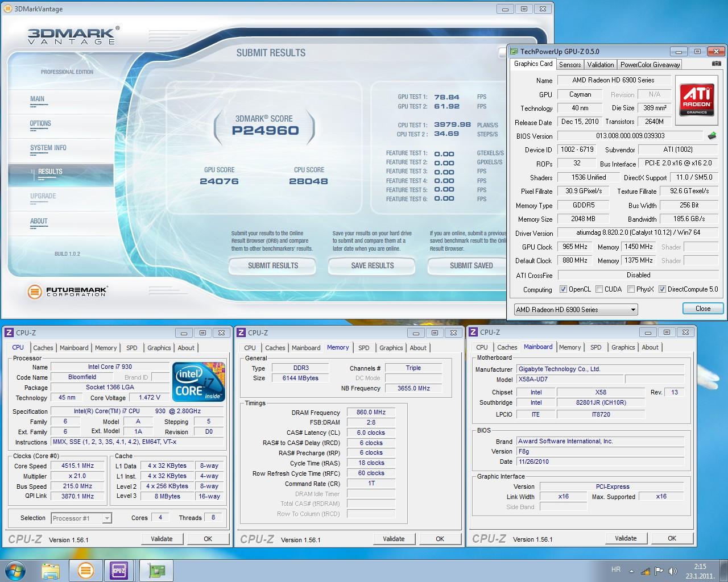Open the MAIN menu in 3DMark Vantage
The width and height of the screenshot is (728, 582).
coord(38,99)
